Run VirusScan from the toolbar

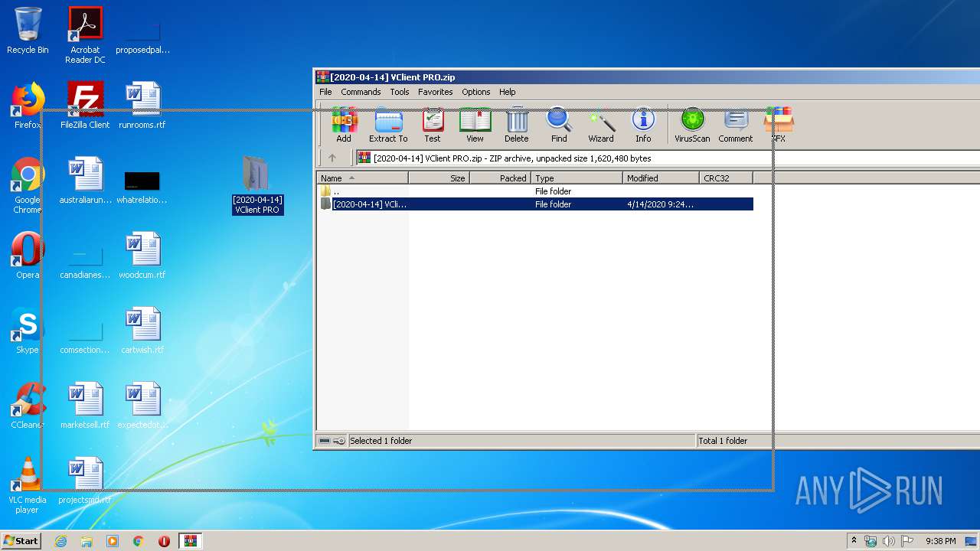692,126
